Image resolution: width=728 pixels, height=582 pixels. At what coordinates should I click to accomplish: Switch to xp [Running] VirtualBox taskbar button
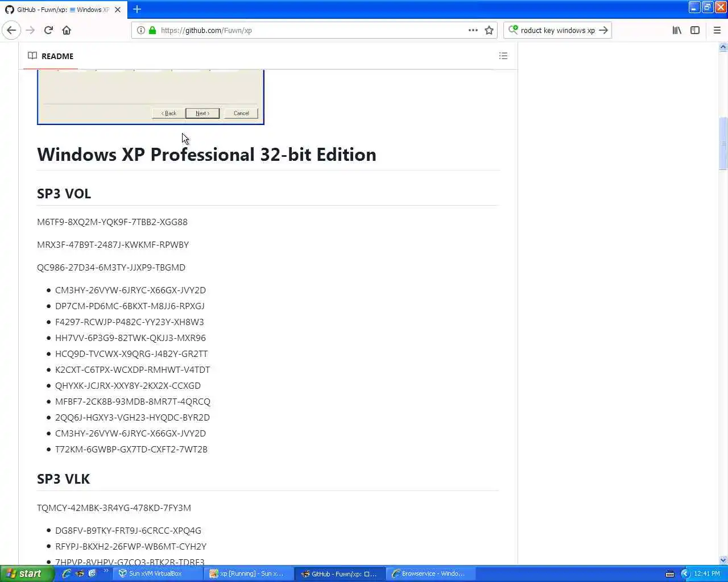point(249,573)
